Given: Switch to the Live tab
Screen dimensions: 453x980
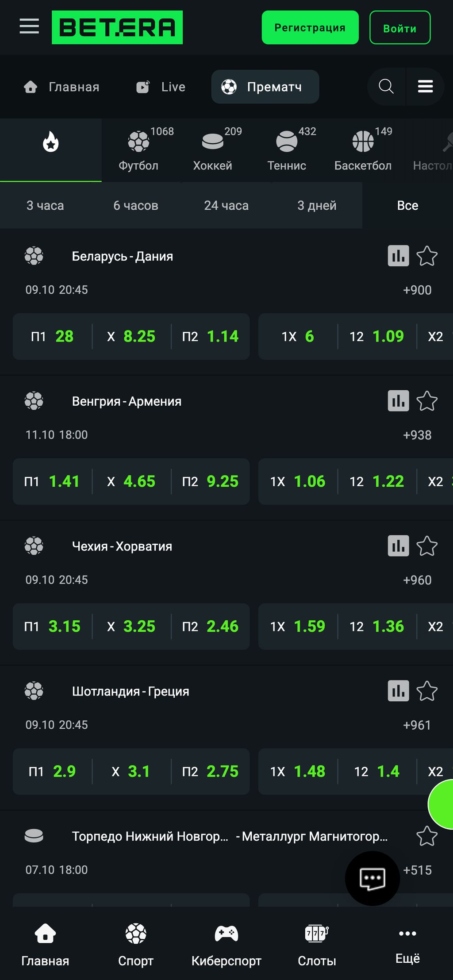Looking at the screenshot, I should pos(161,87).
